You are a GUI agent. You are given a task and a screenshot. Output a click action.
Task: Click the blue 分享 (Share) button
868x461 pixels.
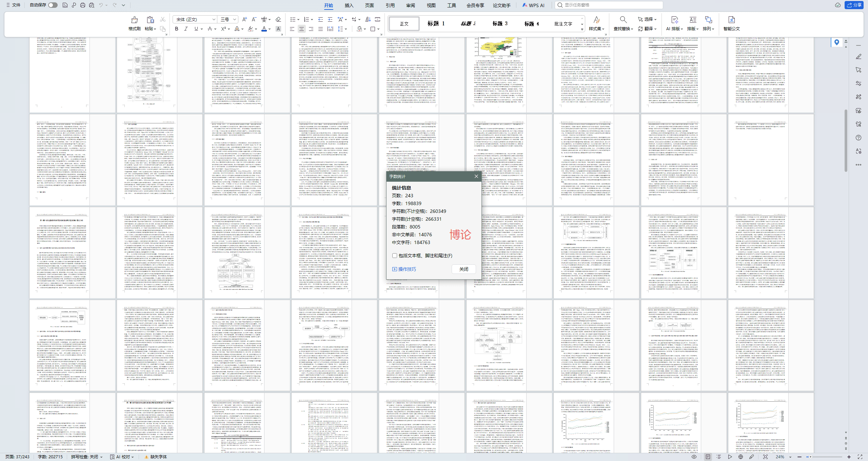pos(854,5)
